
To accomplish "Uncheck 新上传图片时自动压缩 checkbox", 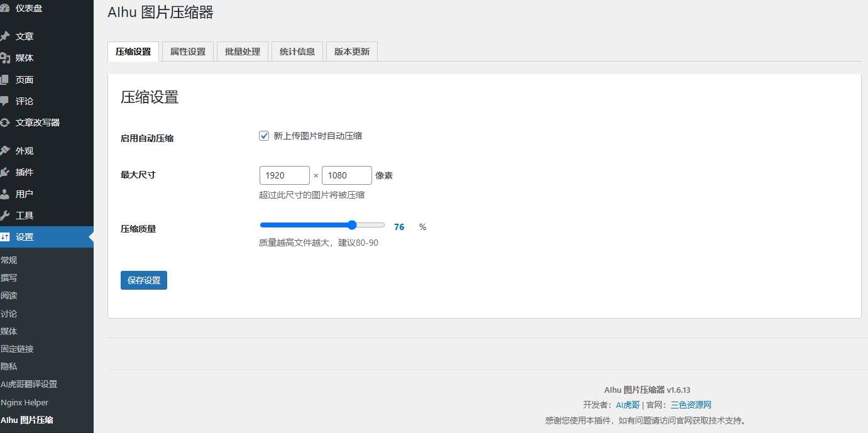I will [x=263, y=135].
